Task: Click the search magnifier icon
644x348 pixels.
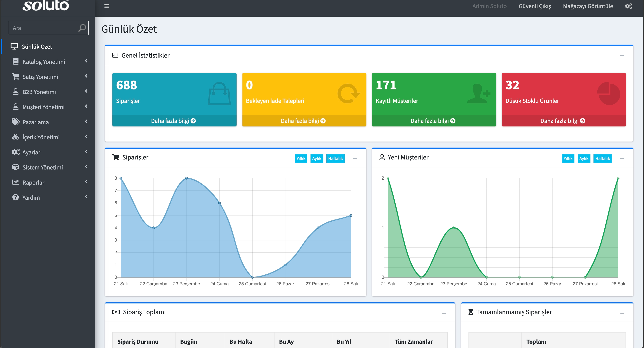Action: (x=82, y=28)
